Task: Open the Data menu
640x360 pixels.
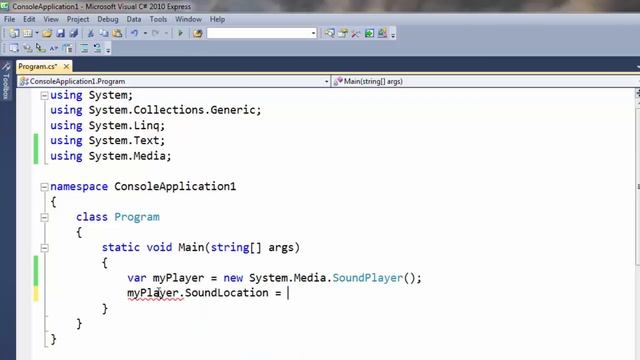Action: [x=134, y=19]
